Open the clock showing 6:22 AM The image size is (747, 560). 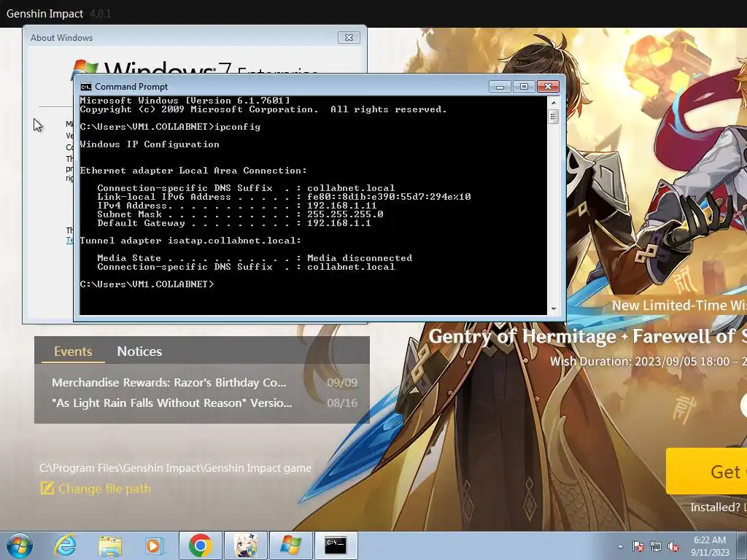tap(710, 540)
